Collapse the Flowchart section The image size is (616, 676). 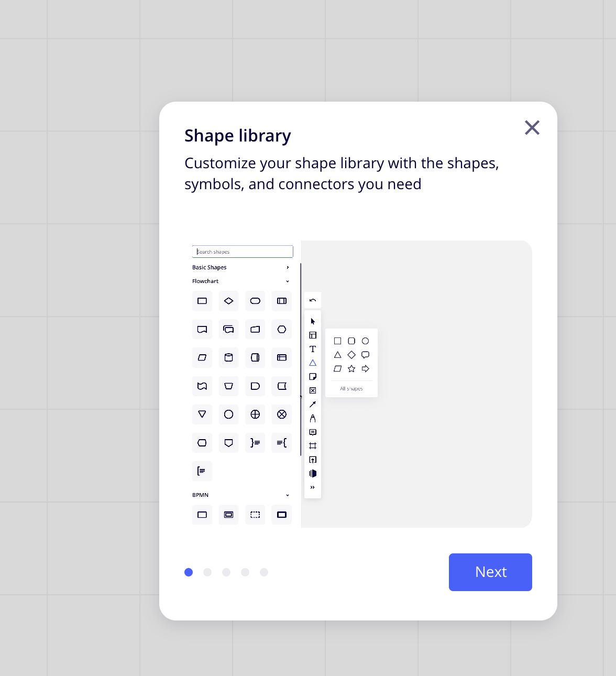point(288,281)
